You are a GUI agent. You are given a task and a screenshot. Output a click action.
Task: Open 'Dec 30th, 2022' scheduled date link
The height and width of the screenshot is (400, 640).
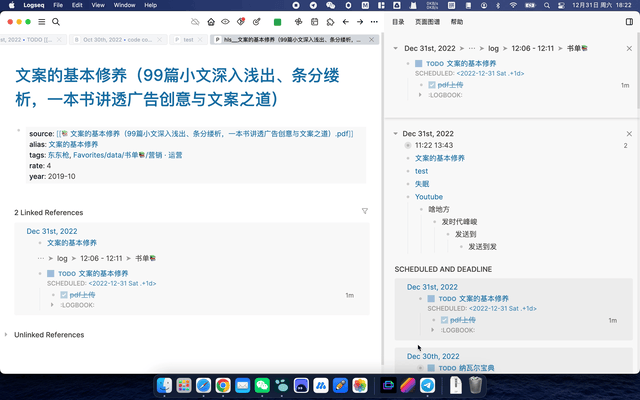[x=433, y=356]
